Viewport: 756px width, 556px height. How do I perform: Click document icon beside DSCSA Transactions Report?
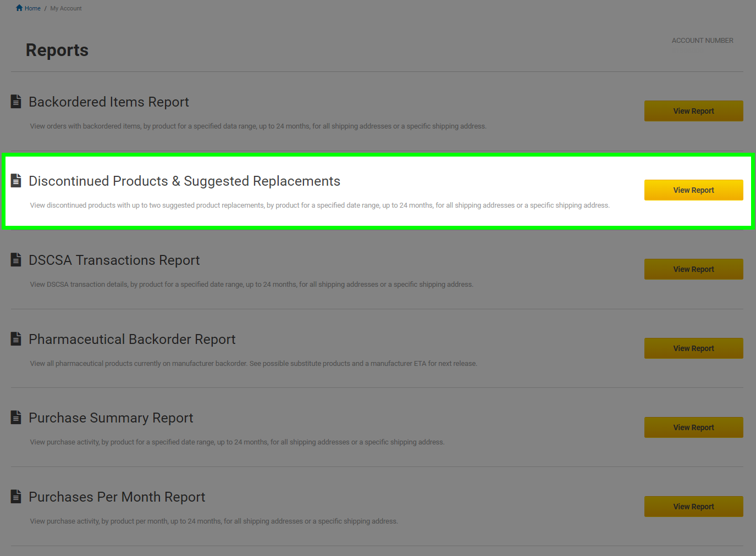(x=16, y=259)
